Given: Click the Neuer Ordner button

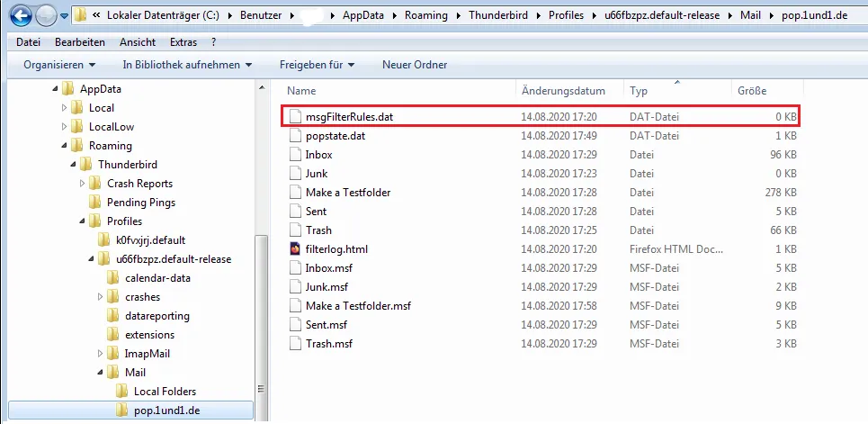Looking at the screenshot, I should coord(415,65).
